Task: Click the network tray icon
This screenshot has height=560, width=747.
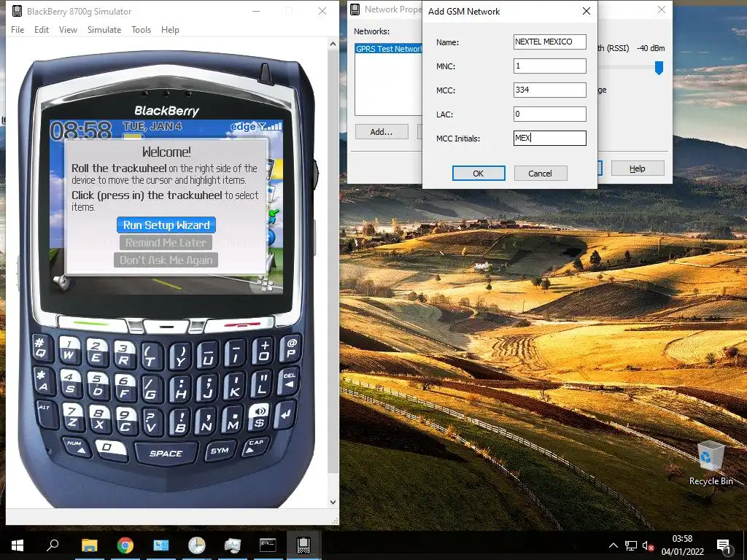Action: tap(631, 545)
